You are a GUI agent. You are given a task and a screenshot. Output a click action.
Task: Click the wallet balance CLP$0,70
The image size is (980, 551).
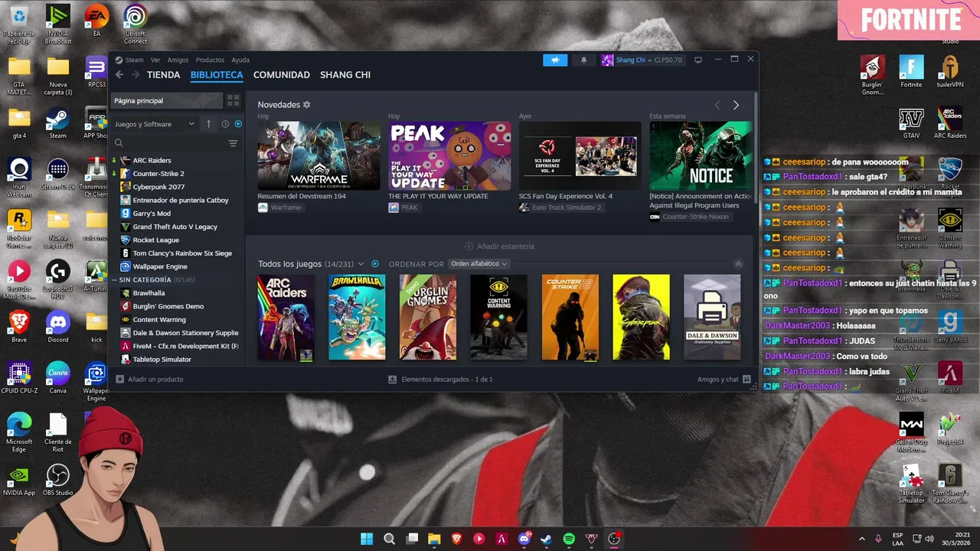tap(668, 60)
